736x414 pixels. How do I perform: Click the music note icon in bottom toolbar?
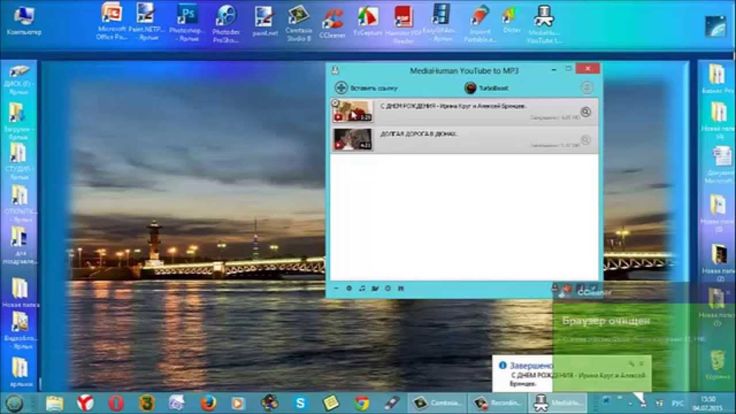pos(362,289)
